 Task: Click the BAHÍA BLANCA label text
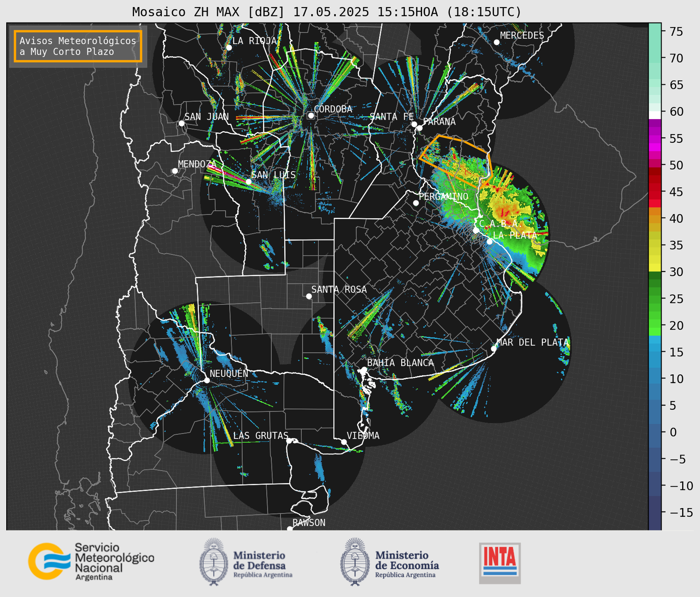coord(400,363)
